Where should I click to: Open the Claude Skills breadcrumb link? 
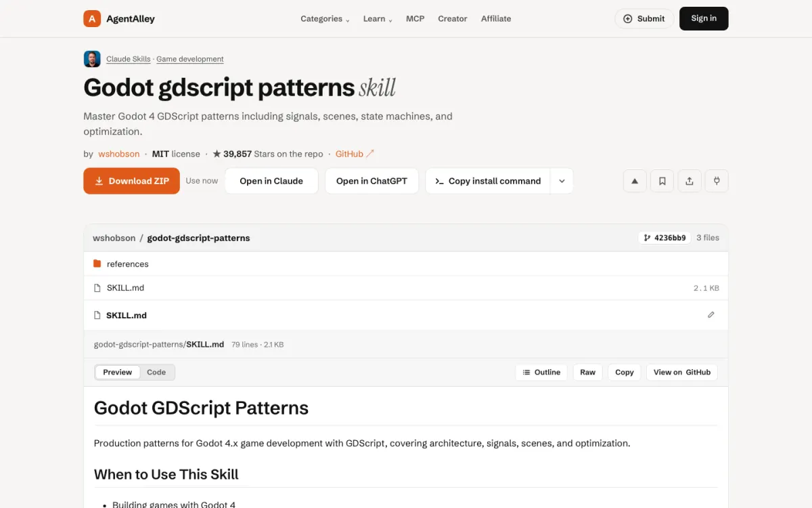[x=129, y=59]
